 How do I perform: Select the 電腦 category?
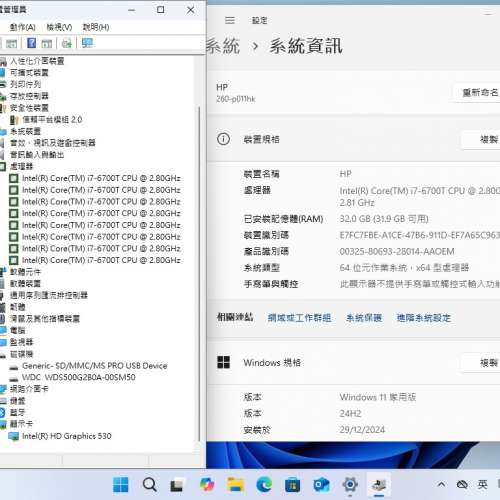(18, 330)
